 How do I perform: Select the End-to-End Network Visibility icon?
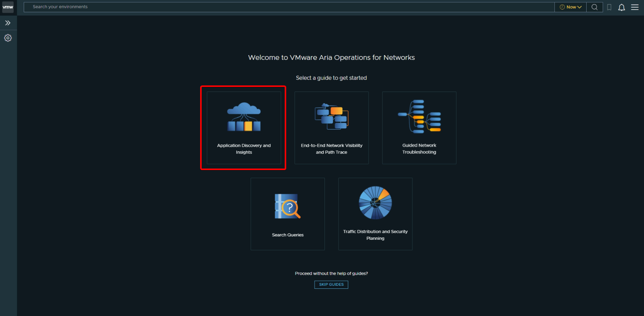coord(331,116)
